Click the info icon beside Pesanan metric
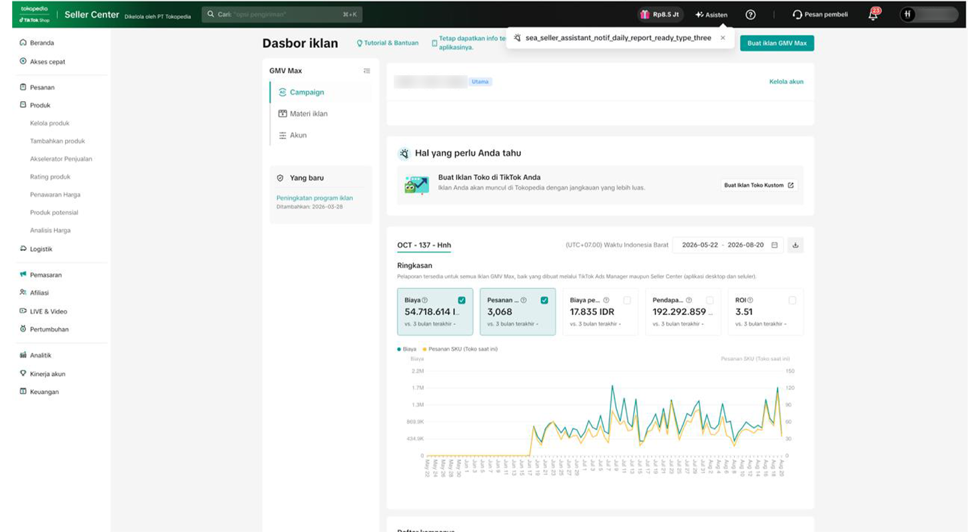980x532 pixels. pyautogui.click(x=524, y=300)
